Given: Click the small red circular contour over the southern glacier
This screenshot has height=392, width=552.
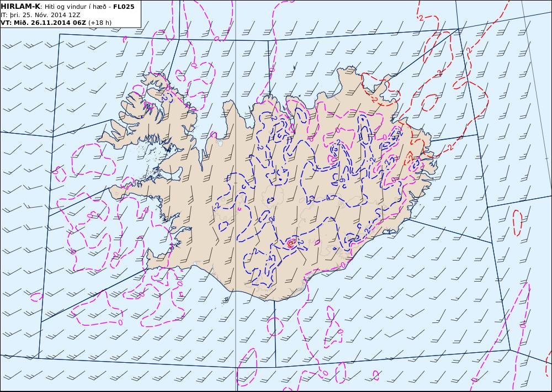Looking at the screenshot, I should [x=291, y=243].
